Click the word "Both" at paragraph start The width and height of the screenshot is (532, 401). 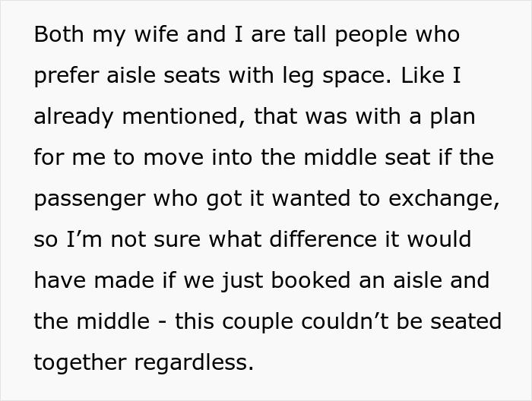click(x=59, y=34)
